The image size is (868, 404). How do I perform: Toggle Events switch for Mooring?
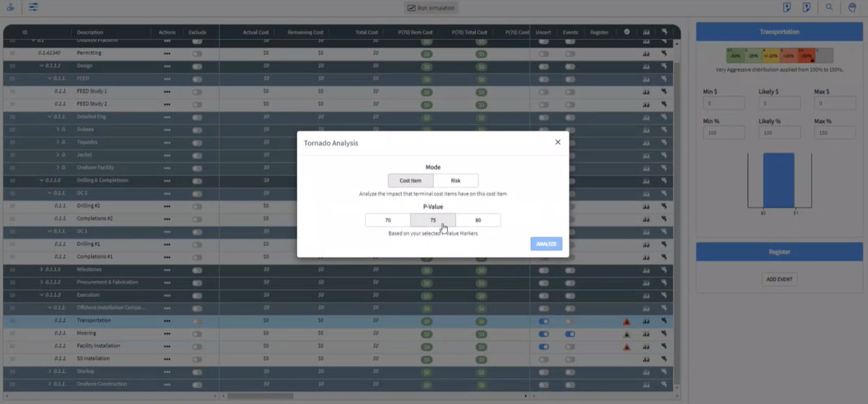(570, 334)
